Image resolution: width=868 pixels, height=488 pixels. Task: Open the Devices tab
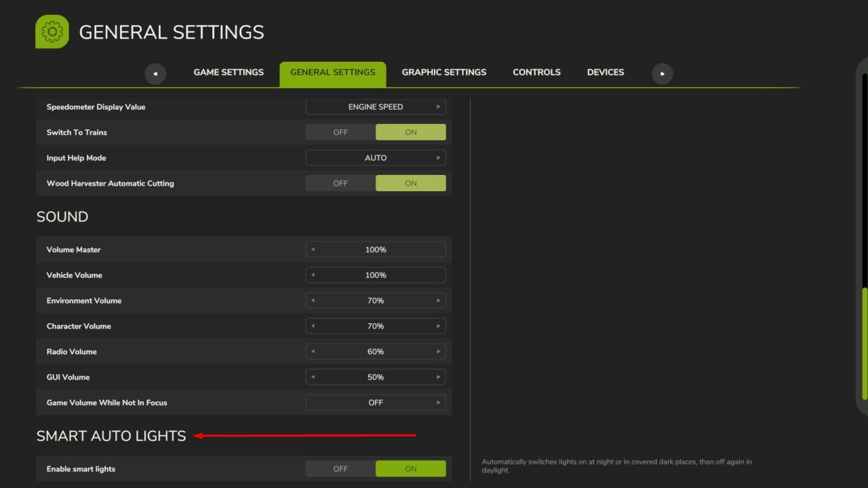(606, 73)
